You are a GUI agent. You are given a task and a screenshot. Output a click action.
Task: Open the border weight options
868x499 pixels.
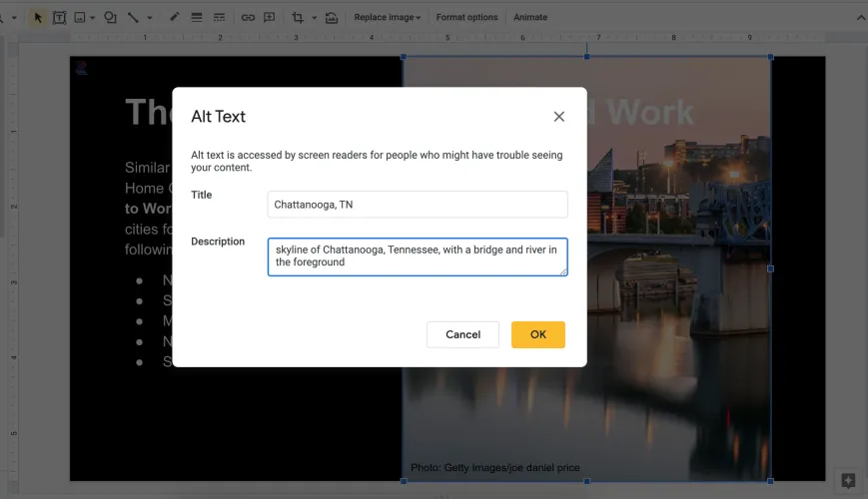pyautogui.click(x=197, y=17)
